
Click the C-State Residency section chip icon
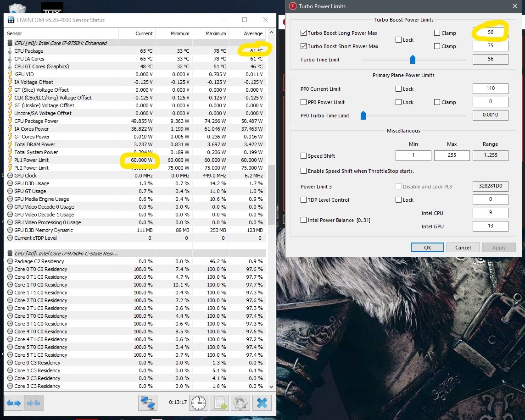pos(10,254)
